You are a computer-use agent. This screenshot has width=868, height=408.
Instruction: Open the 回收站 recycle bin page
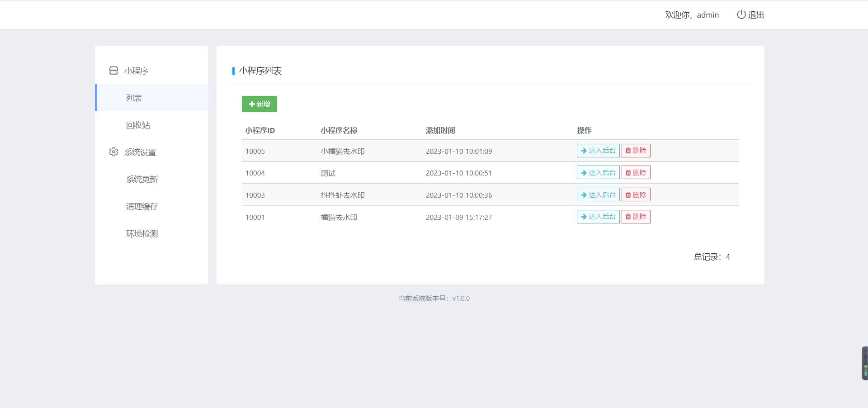coord(139,125)
